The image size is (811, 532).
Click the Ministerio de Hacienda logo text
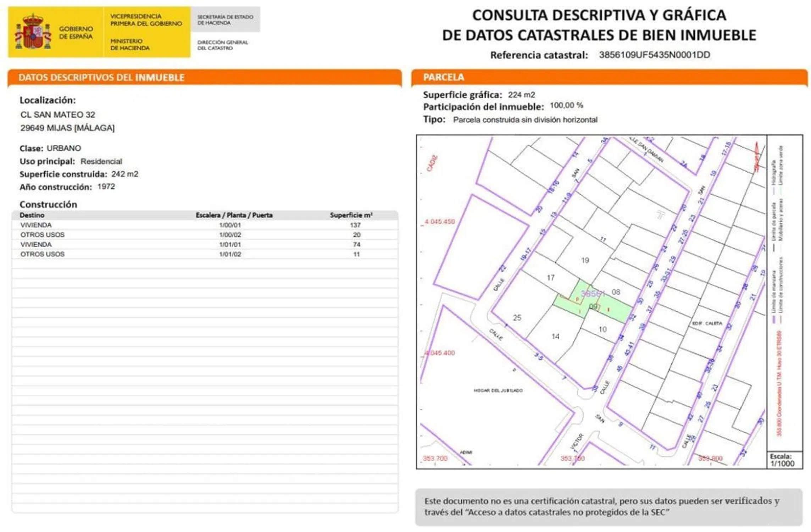(130, 45)
